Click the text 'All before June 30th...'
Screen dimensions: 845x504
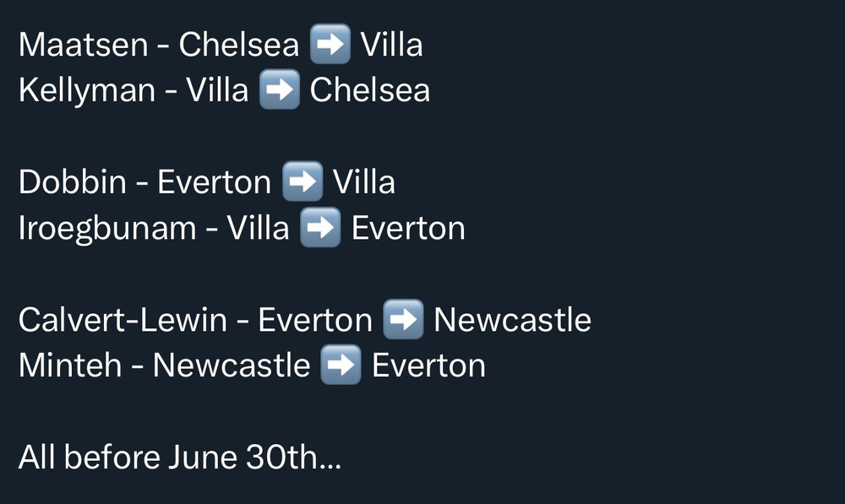pyautogui.click(x=180, y=458)
